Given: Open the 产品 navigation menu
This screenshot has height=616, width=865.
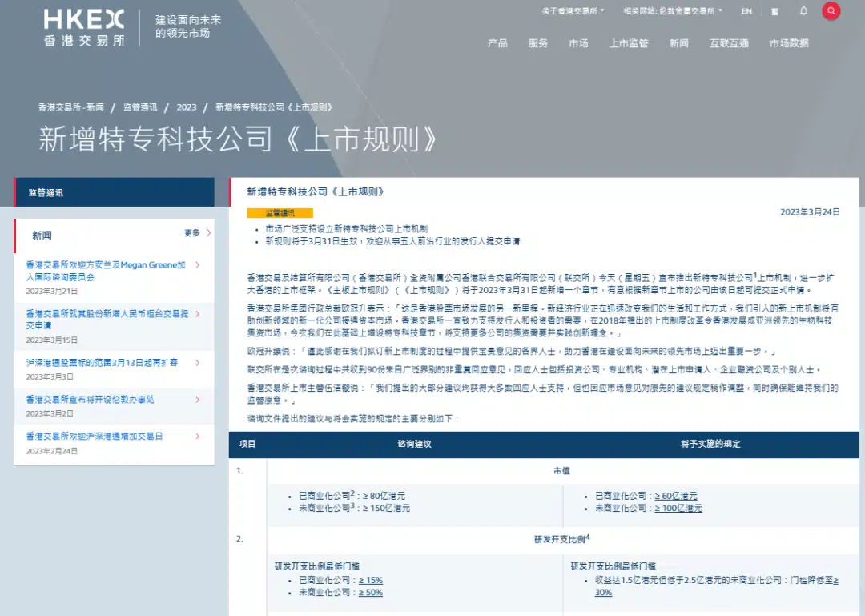Looking at the screenshot, I should [x=497, y=43].
